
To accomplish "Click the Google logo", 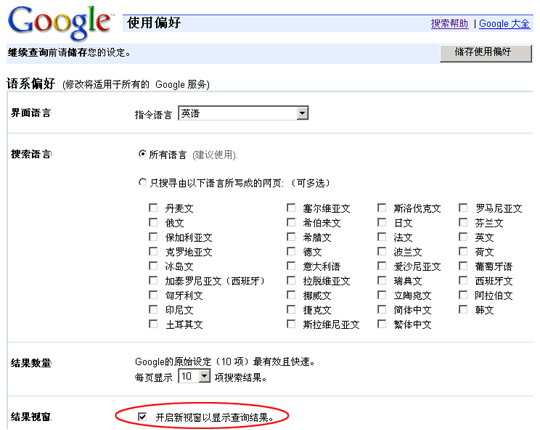I will [x=60, y=22].
